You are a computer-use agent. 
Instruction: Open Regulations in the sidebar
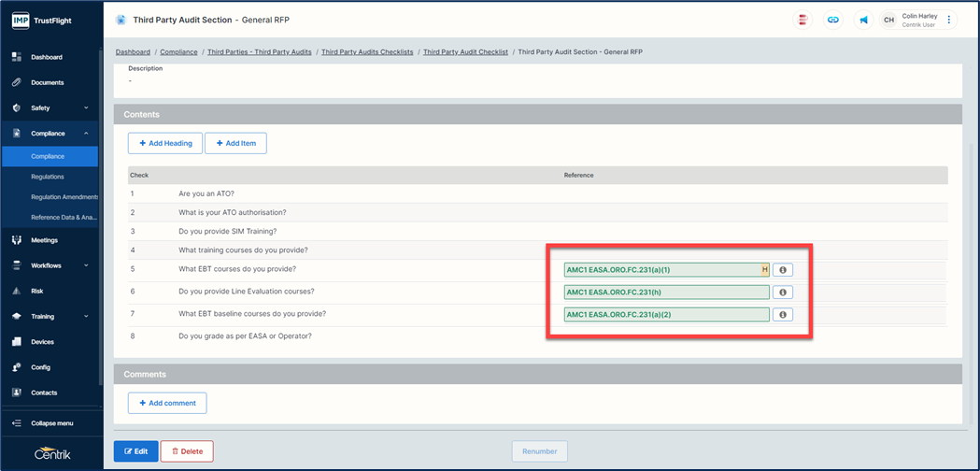(x=48, y=177)
